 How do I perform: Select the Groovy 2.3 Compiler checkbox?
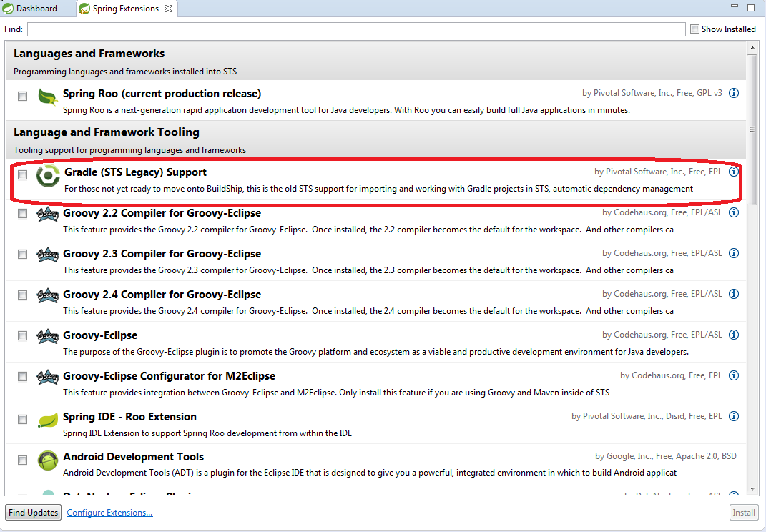(x=22, y=254)
